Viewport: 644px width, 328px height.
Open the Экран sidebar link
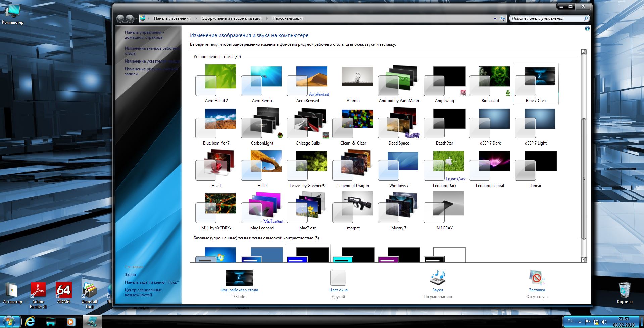click(130, 275)
